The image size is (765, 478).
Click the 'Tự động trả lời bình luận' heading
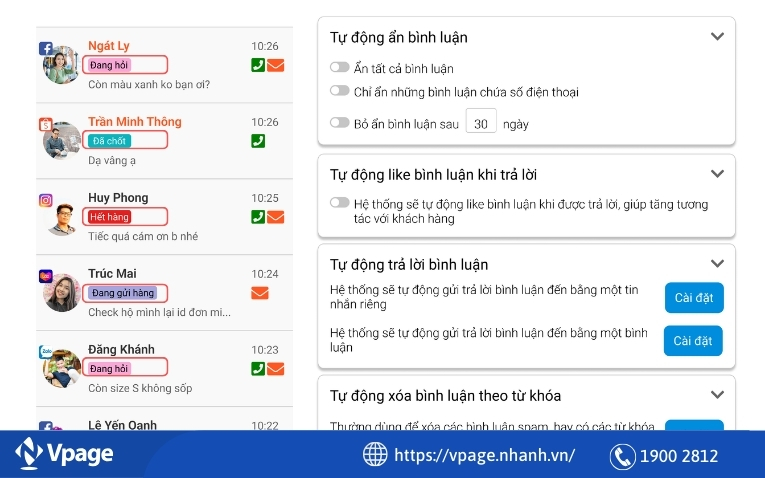coord(409,265)
